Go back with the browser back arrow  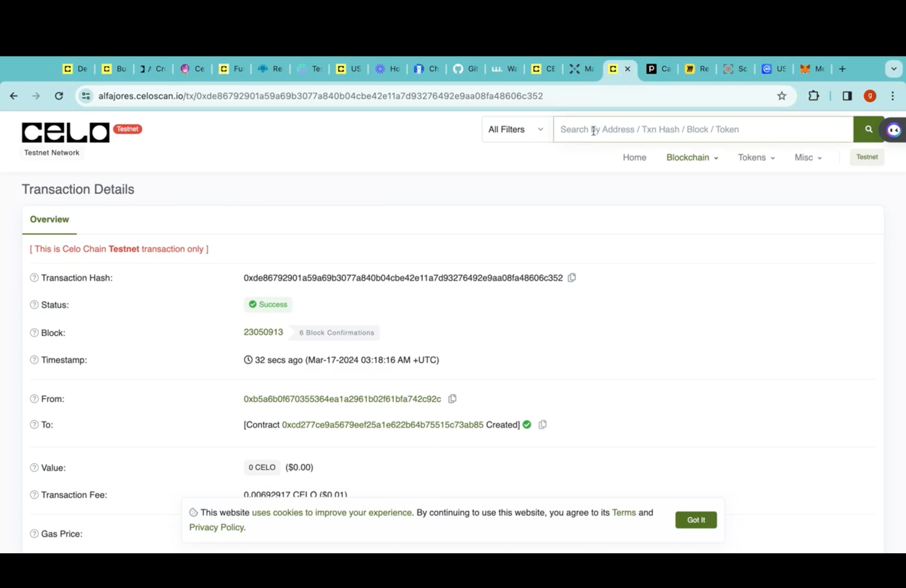[x=14, y=96]
